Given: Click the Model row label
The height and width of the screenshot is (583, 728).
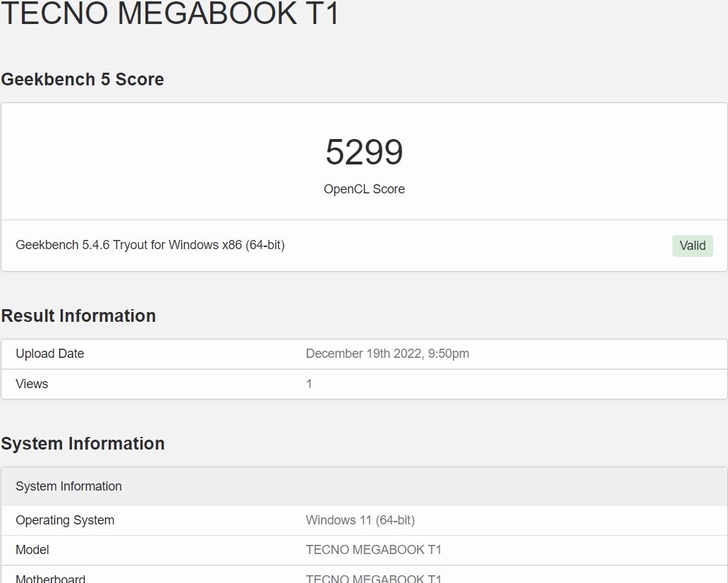Looking at the screenshot, I should [x=32, y=550].
